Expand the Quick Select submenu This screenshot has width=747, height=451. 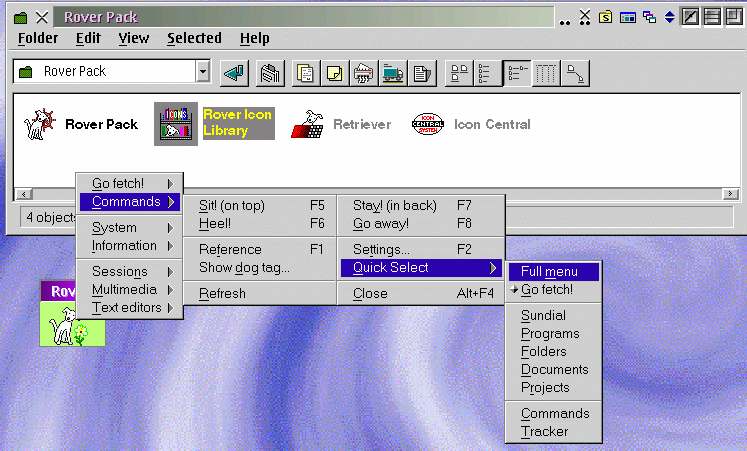(421, 268)
